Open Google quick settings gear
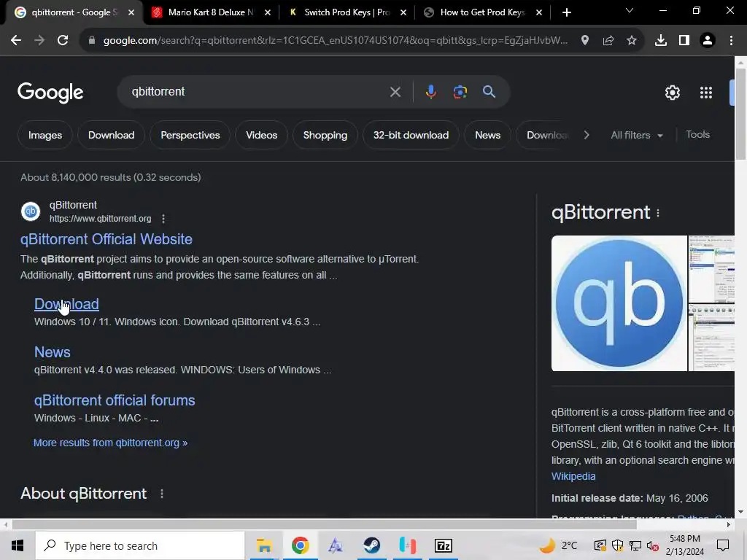This screenshot has width=747, height=560. pyautogui.click(x=672, y=93)
